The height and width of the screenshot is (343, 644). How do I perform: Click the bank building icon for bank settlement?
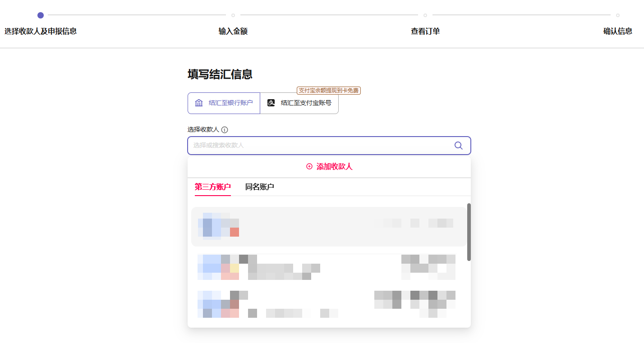coord(199,103)
